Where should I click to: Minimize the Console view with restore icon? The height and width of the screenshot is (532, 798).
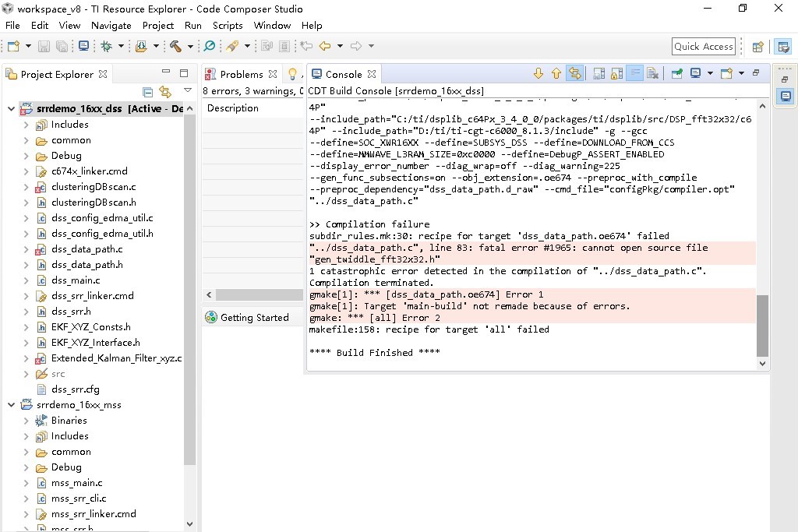(x=756, y=73)
